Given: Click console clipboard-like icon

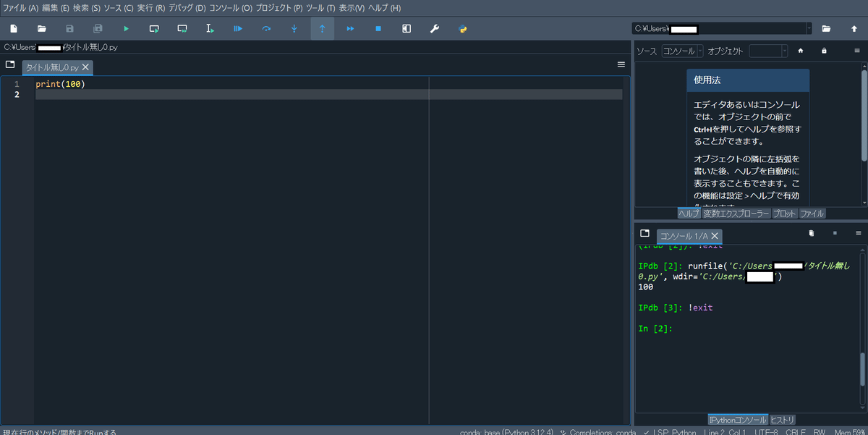Looking at the screenshot, I should 812,233.
